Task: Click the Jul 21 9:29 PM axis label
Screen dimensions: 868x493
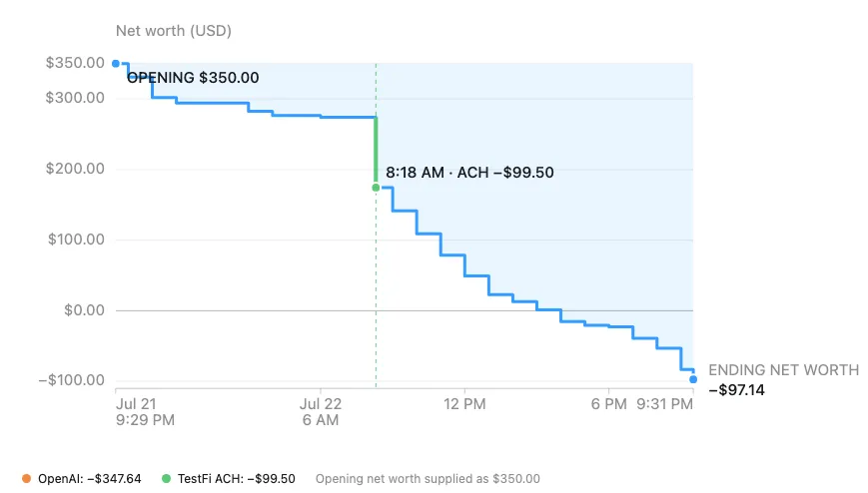Action: (145, 412)
